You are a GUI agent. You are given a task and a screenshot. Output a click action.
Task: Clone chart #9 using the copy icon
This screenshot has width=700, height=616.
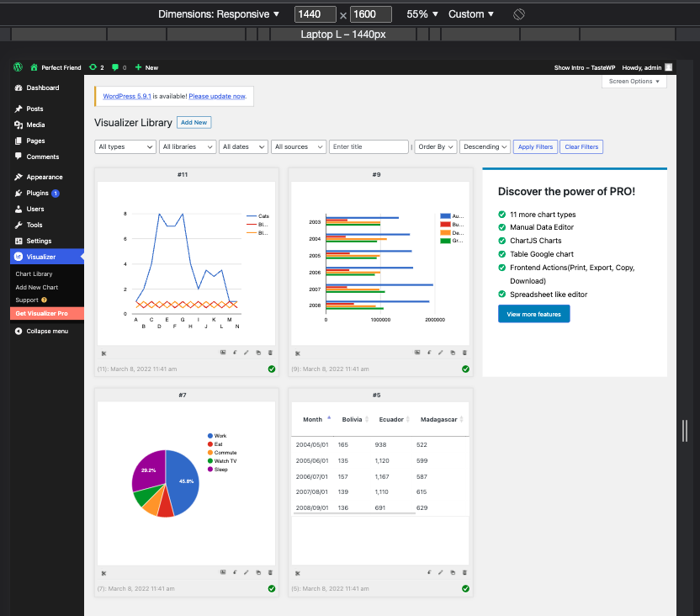(453, 353)
